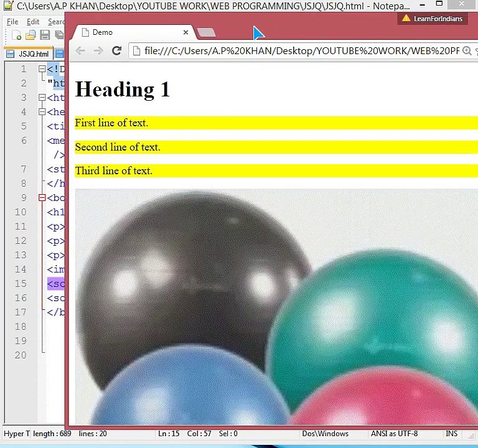The height and width of the screenshot is (448, 478).
Task: Click the 'length : 689' status bar entry
Action: coord(52,434)
